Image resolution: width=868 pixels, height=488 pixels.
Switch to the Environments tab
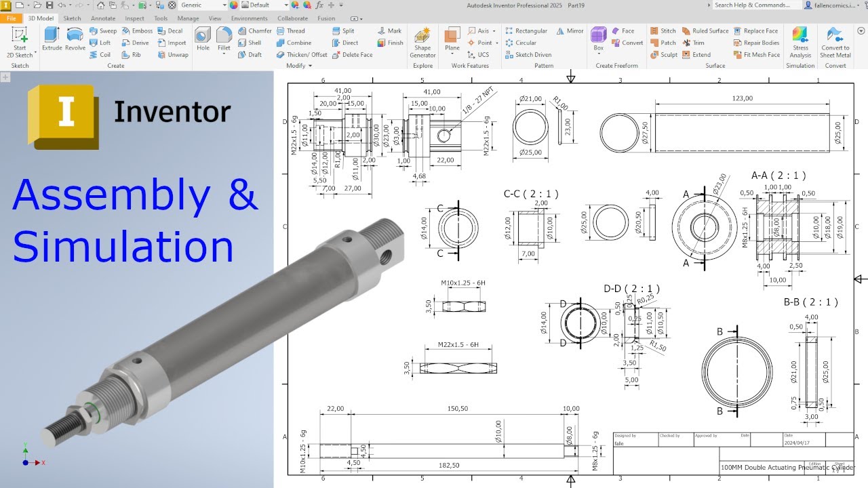[x=249, y=18]
